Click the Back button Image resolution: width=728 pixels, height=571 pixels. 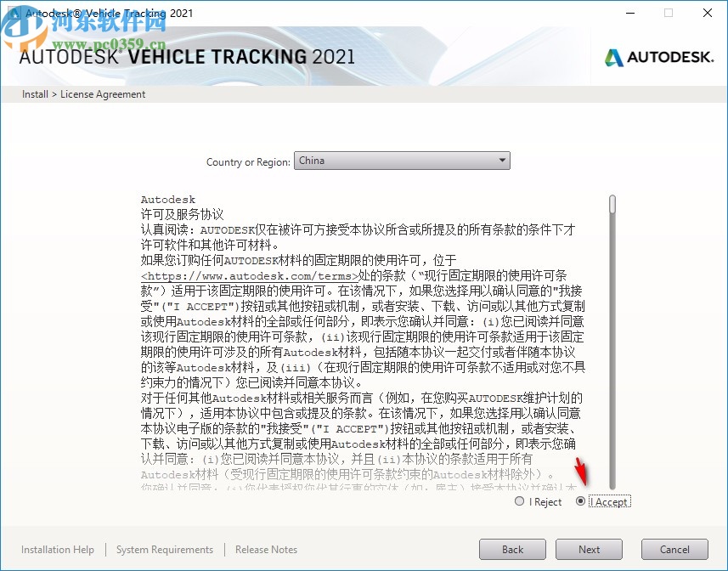pos(512,549)
